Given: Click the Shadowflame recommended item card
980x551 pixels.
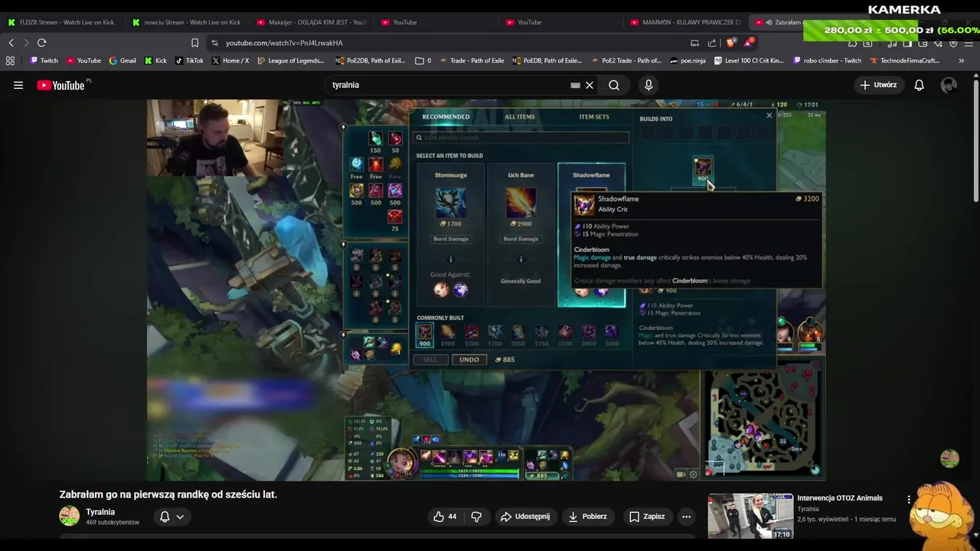Looking at the screenshot, I should click(x=591, y=234).
